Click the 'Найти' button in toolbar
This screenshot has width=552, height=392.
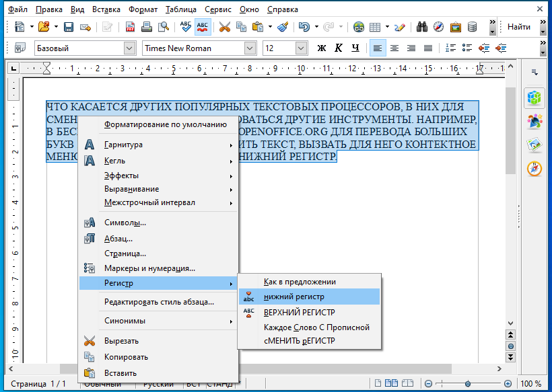518,28
